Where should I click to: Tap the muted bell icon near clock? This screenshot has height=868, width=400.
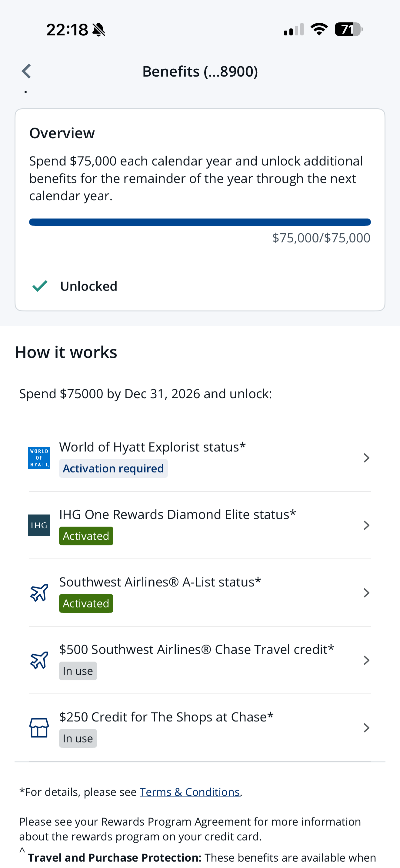[99, 30]
